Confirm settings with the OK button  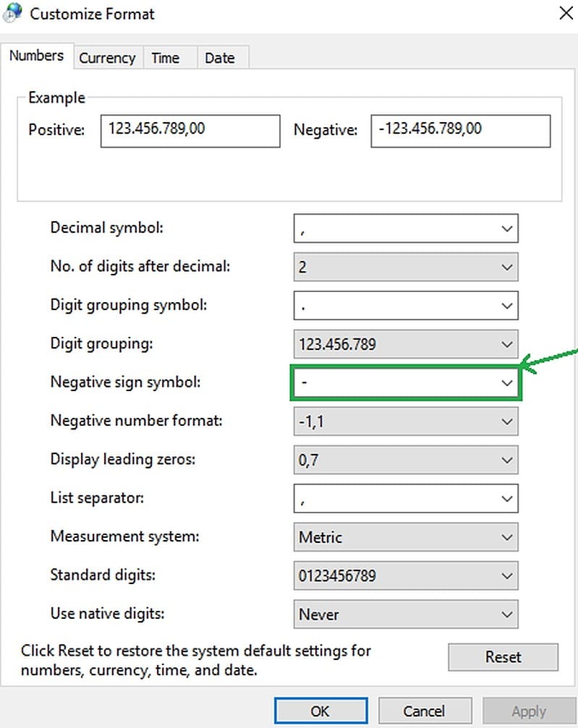pos(320,711)
